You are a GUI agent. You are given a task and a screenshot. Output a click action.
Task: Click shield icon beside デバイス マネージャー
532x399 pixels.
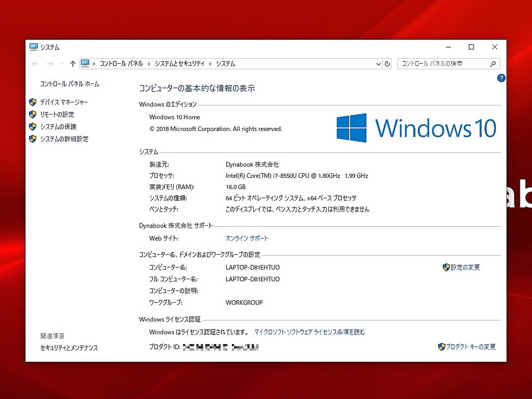coord(32,102)
